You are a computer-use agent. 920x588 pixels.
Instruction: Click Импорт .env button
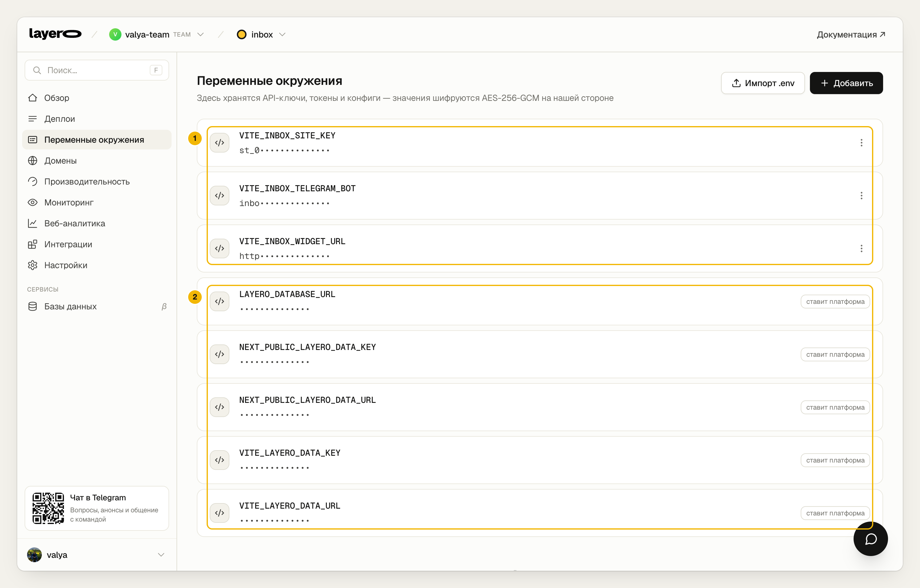click(x=763, y=83)
